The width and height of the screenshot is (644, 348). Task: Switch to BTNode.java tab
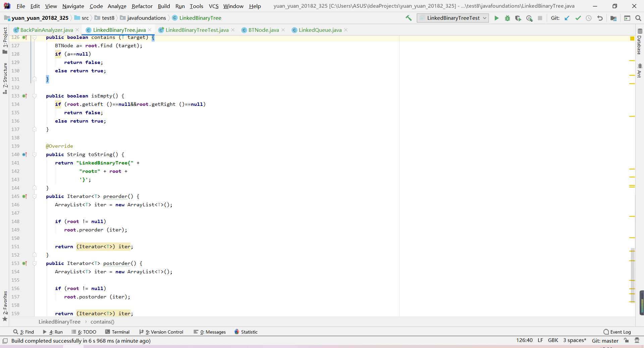pyautogui.click(x=264, y=30)
